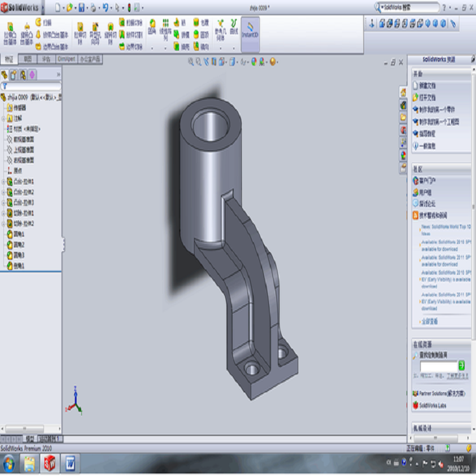476x476 pixels.
Task: Click the Undo arrow icon
Action: point(105,8)
